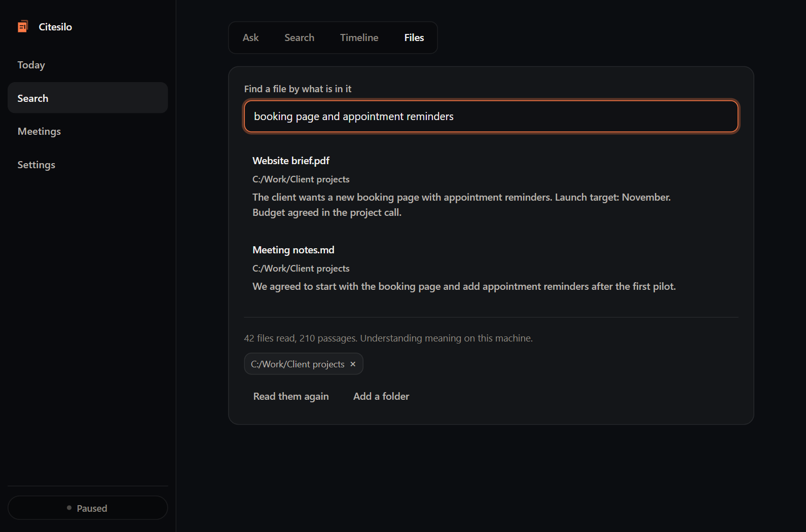Select the Files tab
This screenshot has height=532, width=806.
click(x=414, y=37)
